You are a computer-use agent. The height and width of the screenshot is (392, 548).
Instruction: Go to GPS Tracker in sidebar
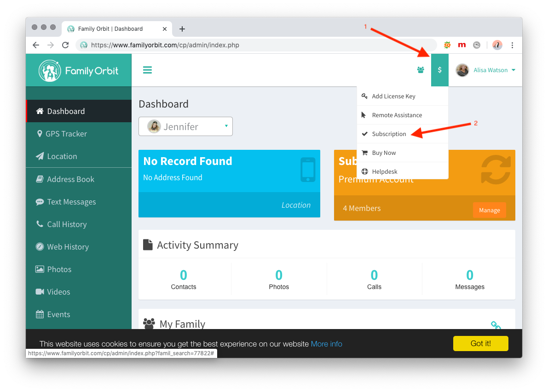(x=66, y=134)
